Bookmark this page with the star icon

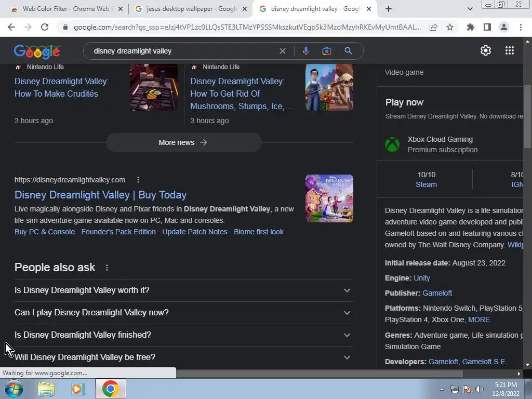pos(450,27)
